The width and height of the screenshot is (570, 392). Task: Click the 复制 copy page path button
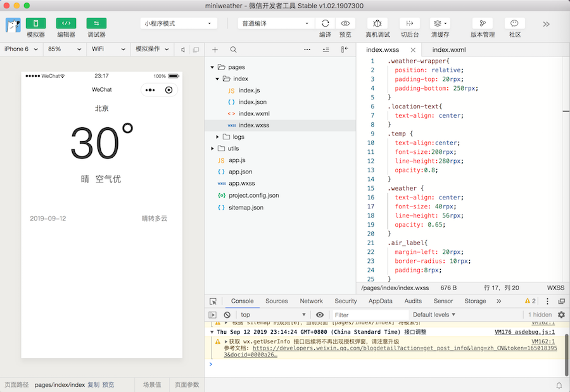pyautogui.click(x=93, y=385)
